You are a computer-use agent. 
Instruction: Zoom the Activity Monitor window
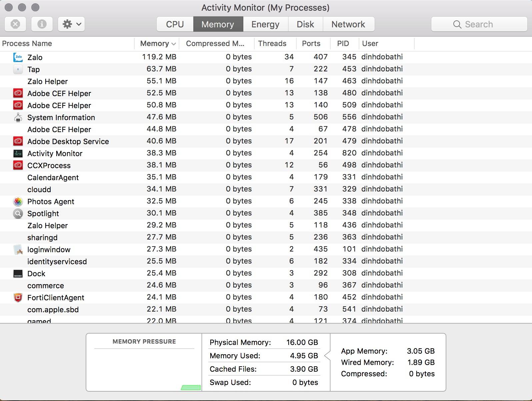(x=35, y=7)
